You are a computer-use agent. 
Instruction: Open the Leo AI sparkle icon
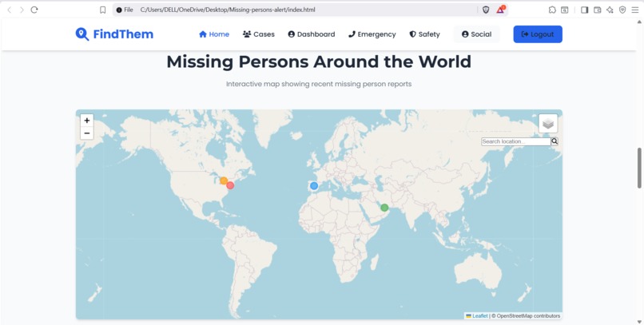pyautogui.click(x=610, y=10)
